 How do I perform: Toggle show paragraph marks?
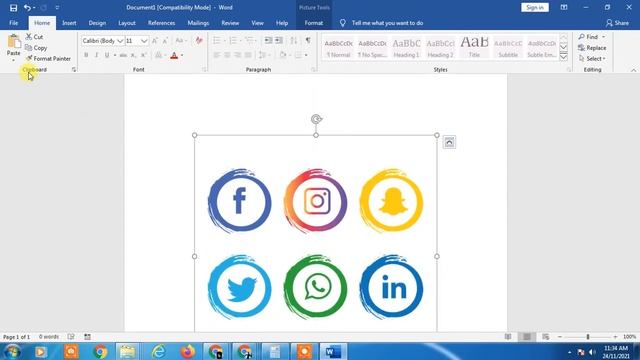pos(308,40)
